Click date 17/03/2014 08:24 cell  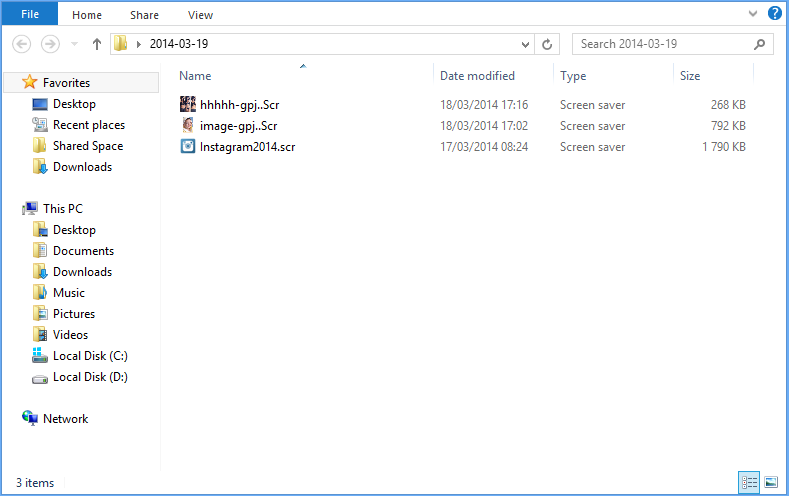pyautogui.click(x=484, y=147)
